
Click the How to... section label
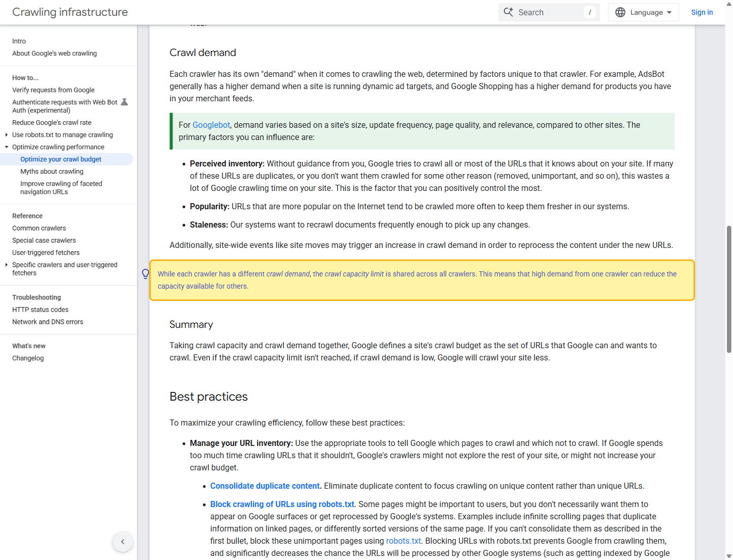click(x=25, y=78)
